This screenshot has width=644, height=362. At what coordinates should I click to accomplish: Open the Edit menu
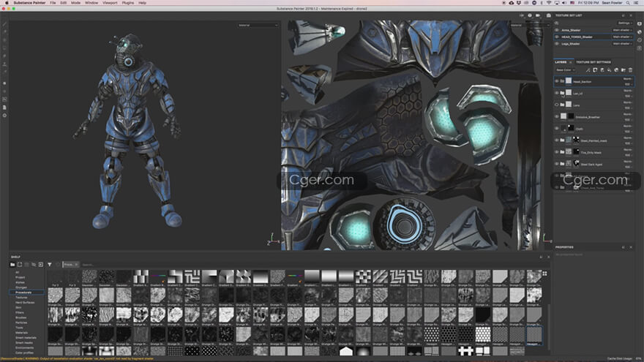point(63,3)
